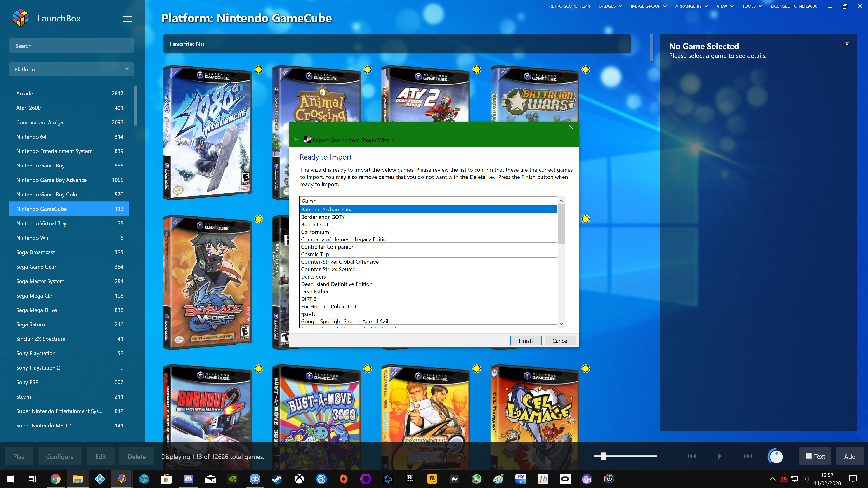
Task: Close the Import Games from Steam Wizard
Action: click(571, 127)
